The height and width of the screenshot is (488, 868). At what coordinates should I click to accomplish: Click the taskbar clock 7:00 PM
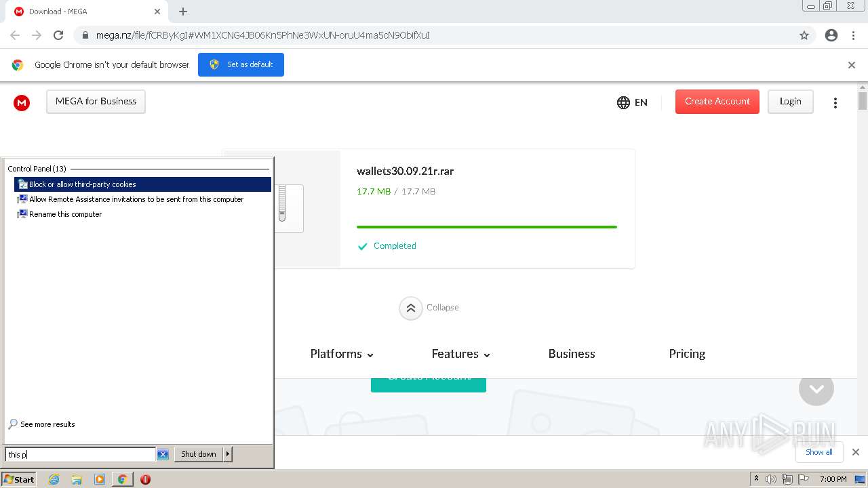833,479
